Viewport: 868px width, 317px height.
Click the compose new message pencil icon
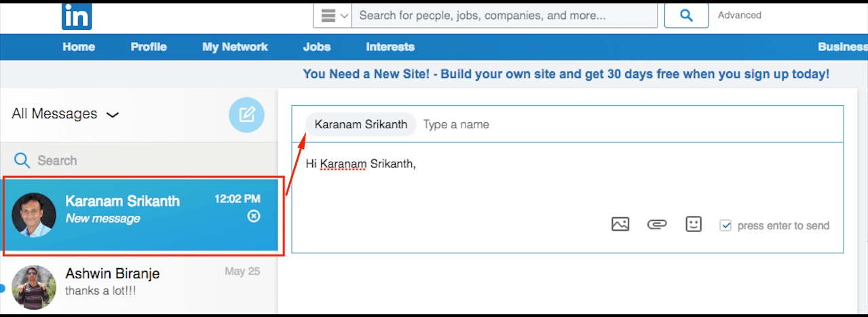pyautogui.click(x=246, y=115)
